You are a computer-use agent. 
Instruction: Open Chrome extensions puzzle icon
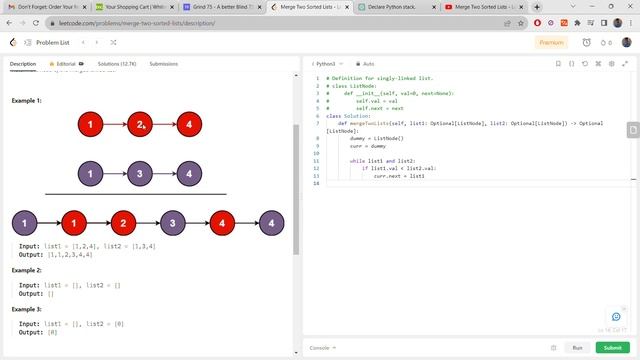pos(577,23)
